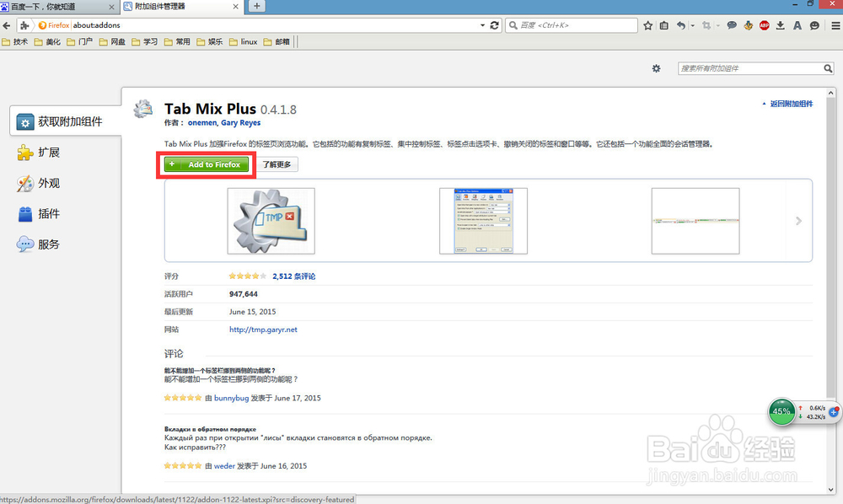Go back using the back arrow
The width and height of the screenshot is (843, 504).
click(x=7, y=25)
